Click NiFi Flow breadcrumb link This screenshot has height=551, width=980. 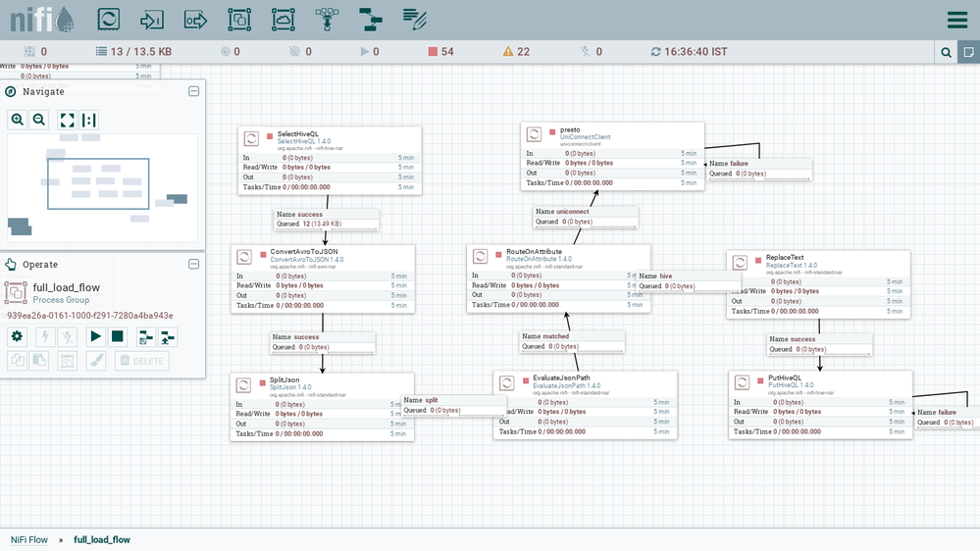(29, 539)
